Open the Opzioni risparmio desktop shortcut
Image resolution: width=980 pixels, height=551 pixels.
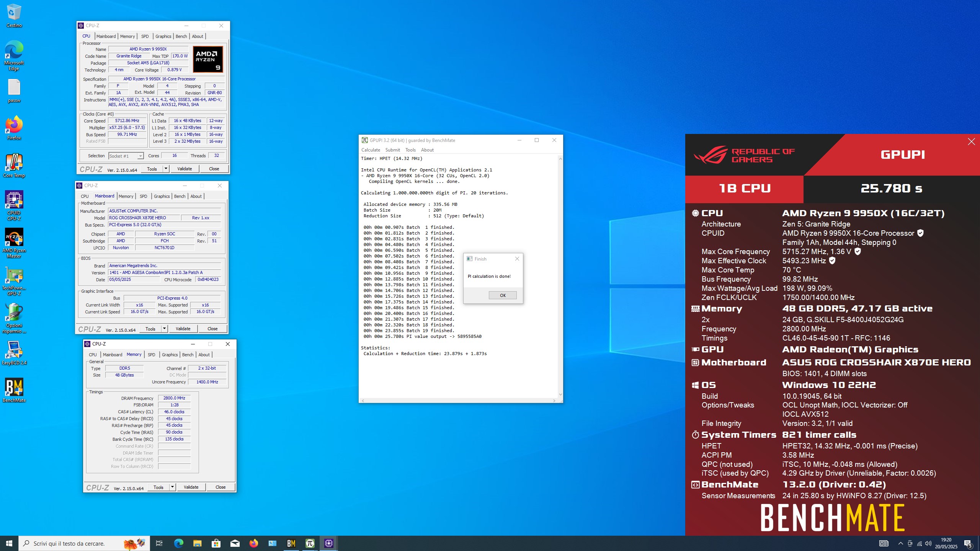click(14, 318)
